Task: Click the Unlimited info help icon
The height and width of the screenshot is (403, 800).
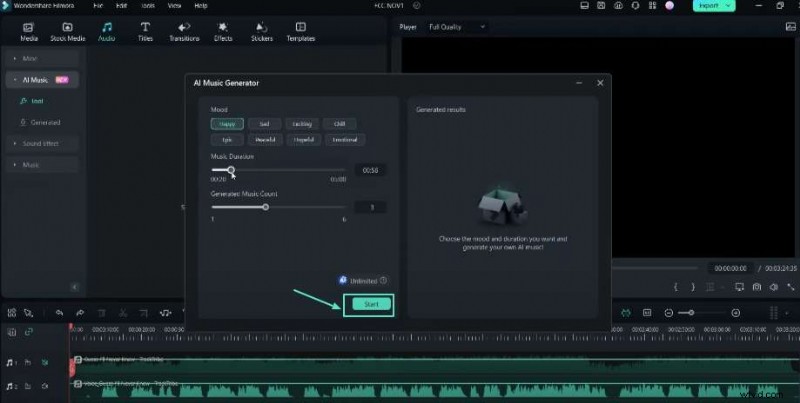Action: click(x=383, y=281)
